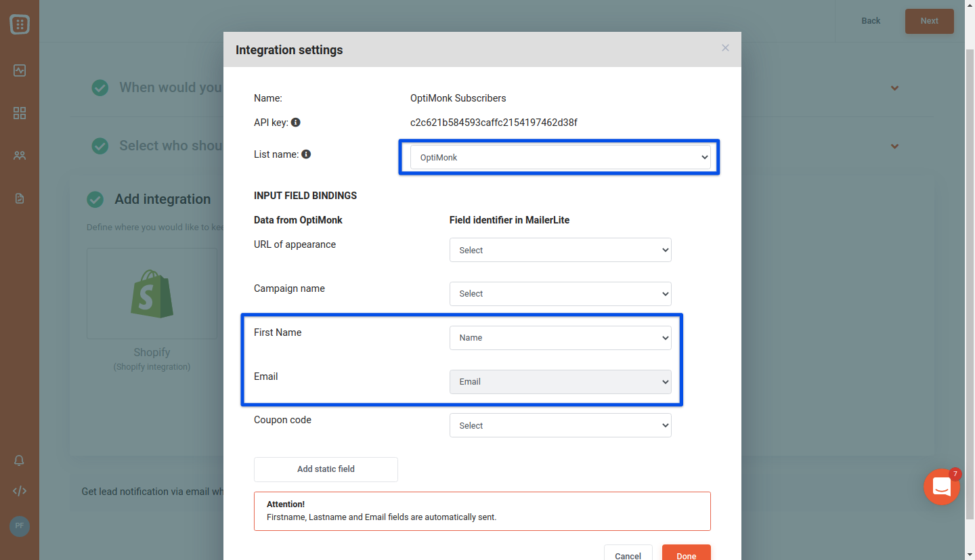The width and height of the screenshot is (975, 560).
Task: Open the Campaign name field dropdown
Action: (561, 294)
